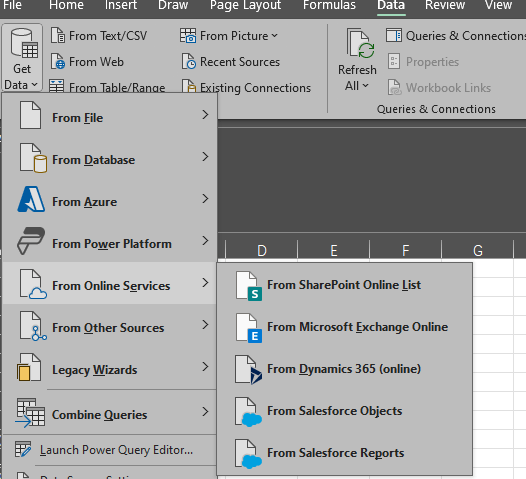The width and height of the screenshot is (526, 479).
Task: Switch to the View tab
Action: click(x=498, y=5)
